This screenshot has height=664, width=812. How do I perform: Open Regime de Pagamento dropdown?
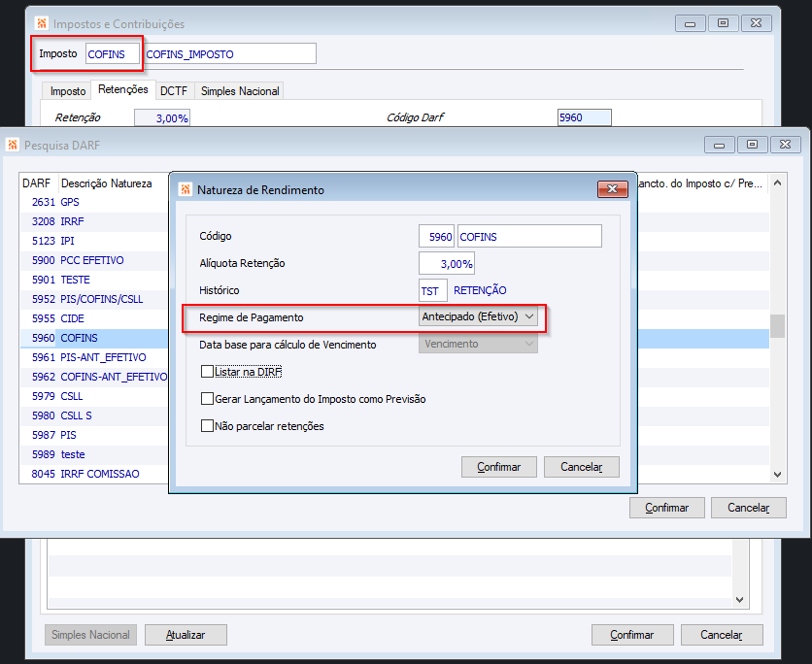point(478,316)
